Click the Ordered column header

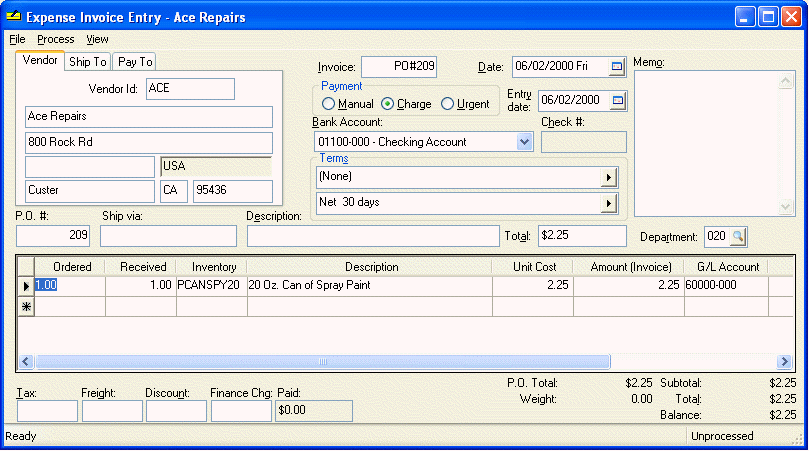[x=70, y=267]
